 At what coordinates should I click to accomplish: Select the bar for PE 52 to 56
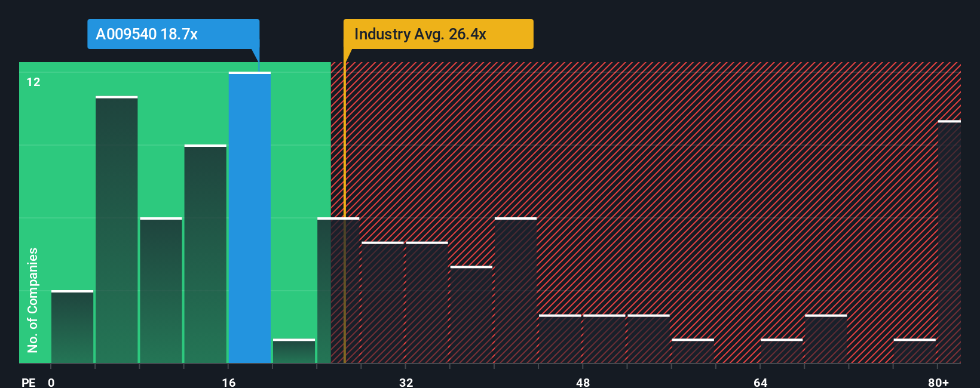648,338
